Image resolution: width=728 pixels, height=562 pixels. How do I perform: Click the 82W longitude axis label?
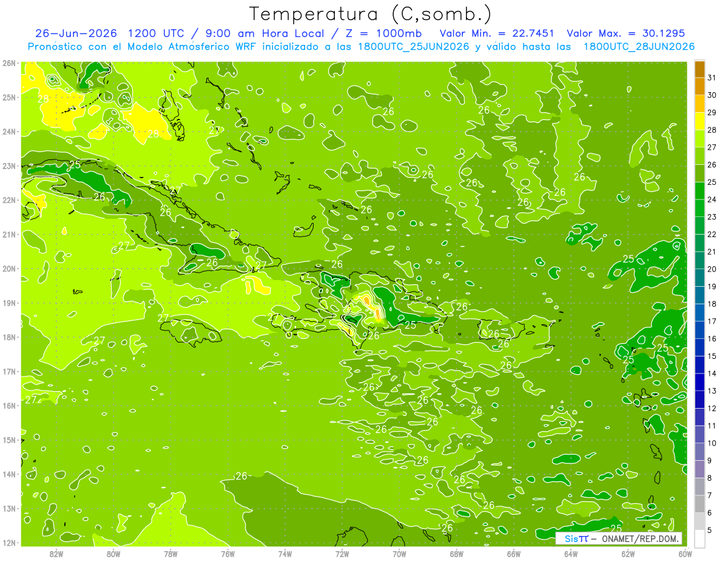coord(56,554)
